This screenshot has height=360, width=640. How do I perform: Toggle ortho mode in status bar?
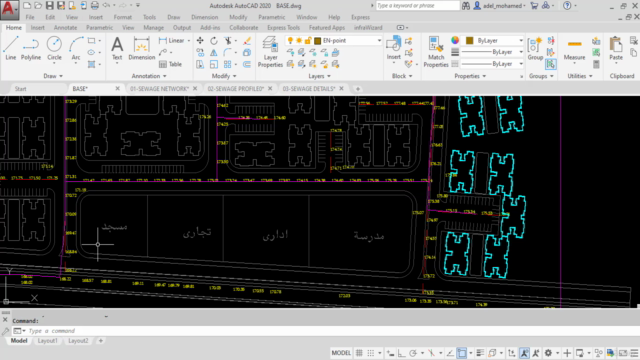pos(402,353)
